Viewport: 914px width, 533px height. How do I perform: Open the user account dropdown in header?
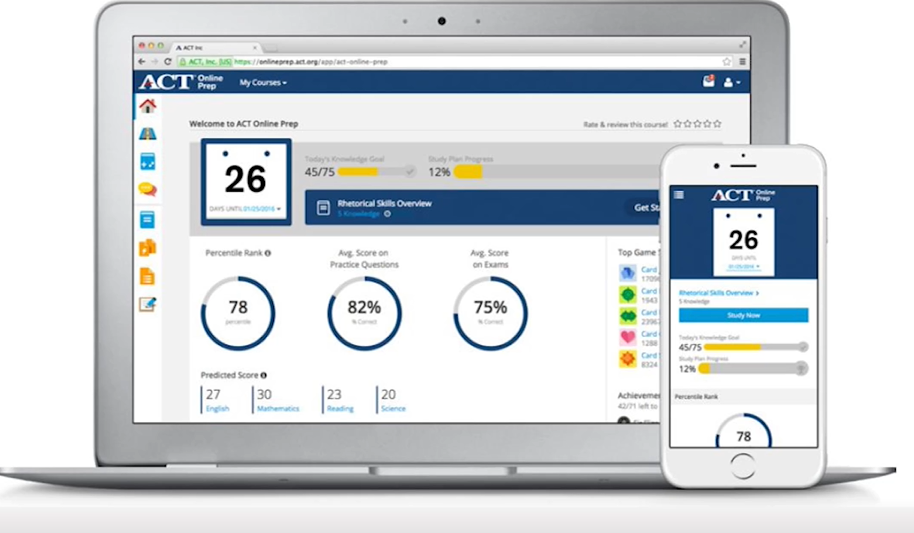click(x=732, y=82)
